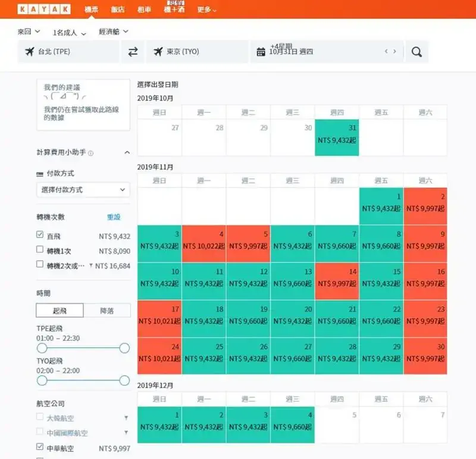
Task: Switch to the 降落 time tab
Action: [x=107, y=311]
